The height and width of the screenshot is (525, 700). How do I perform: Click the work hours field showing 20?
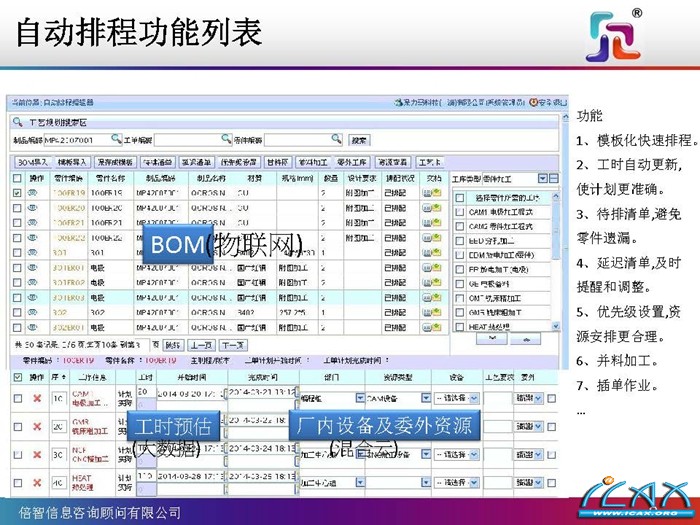[146, 392]
